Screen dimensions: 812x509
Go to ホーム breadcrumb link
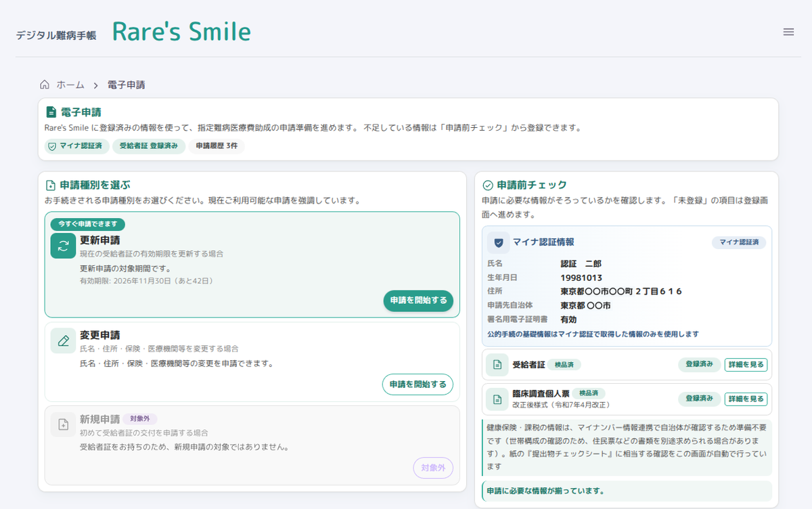click(x=70, y=85)
